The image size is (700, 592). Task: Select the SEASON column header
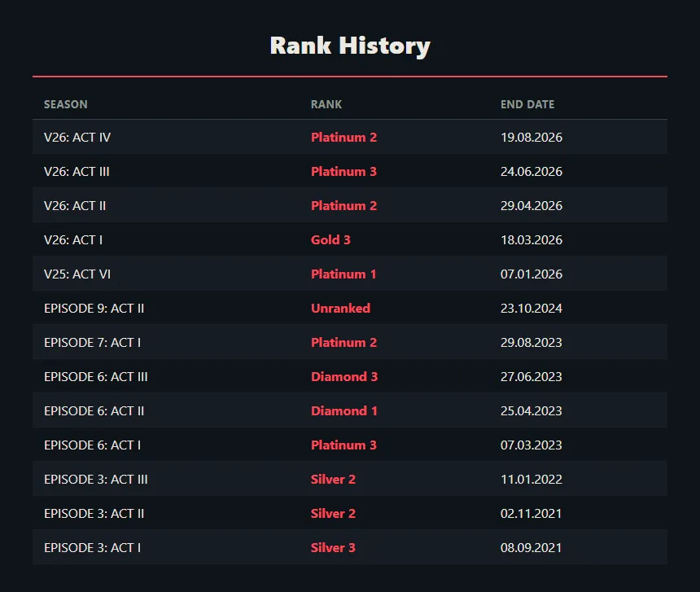click(66, 104)
